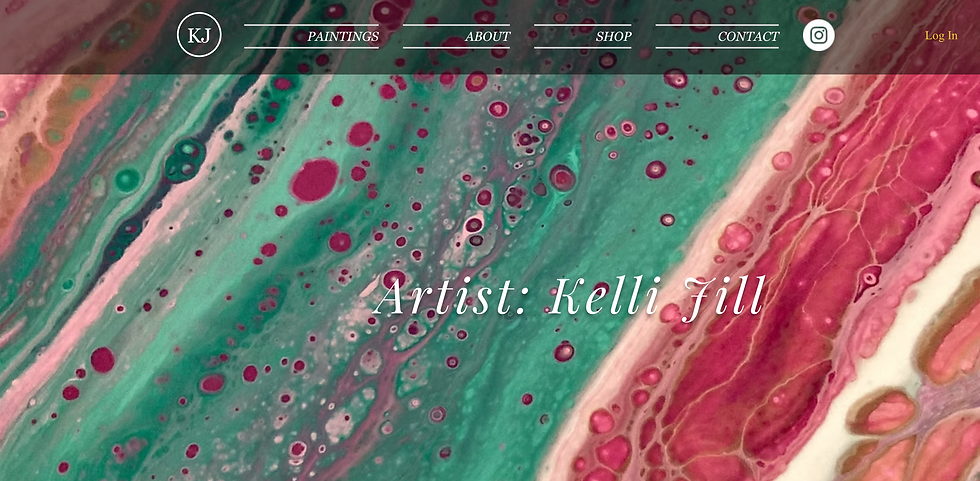Click the empty header area left of logo

coord(88,36)
